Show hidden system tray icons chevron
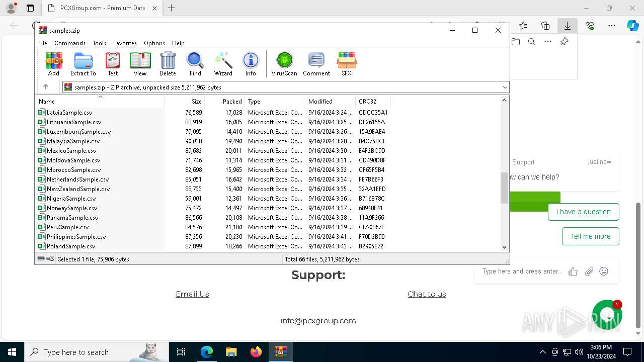644x362 pixels. [542, 352]
